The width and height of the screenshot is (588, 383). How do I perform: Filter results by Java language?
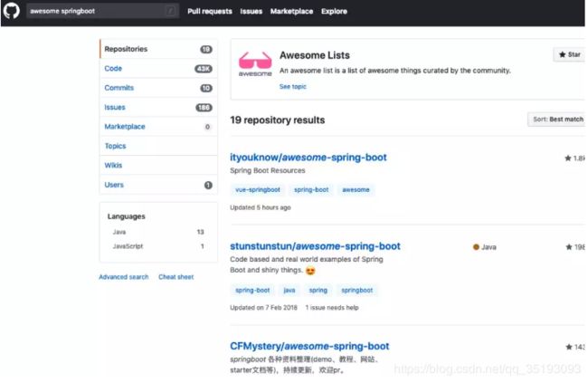pyautogui.click(x=158, y=232)
